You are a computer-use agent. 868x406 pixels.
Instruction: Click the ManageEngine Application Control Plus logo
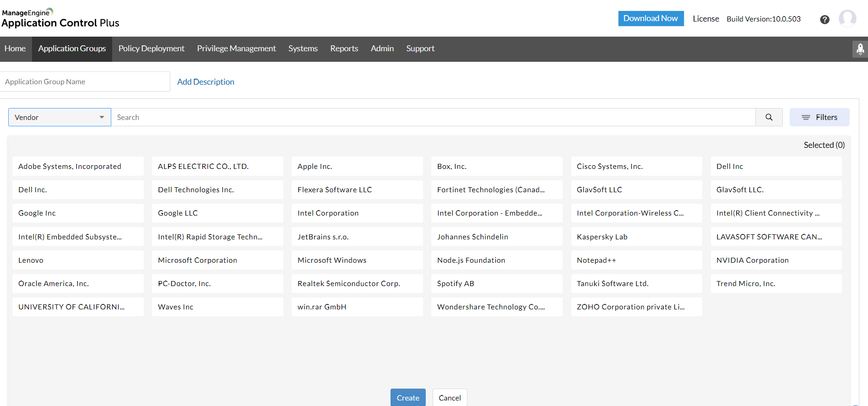pyautogui.click(x=60, y=18)
